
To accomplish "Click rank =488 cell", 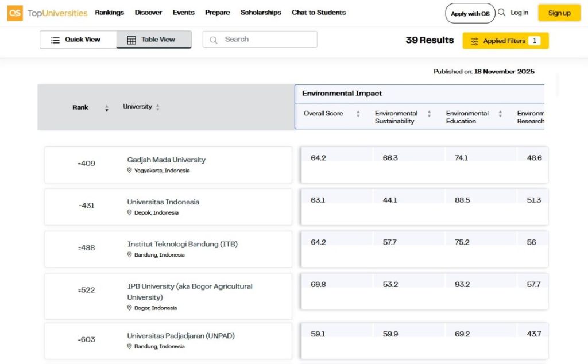I will (x=86, y=248).
